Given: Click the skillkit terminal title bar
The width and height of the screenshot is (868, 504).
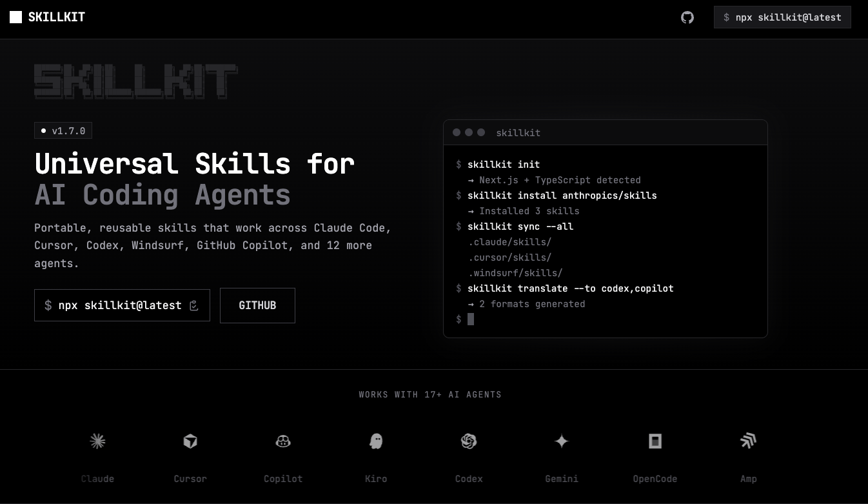Looking at the screenshot, I should [605, 132].
